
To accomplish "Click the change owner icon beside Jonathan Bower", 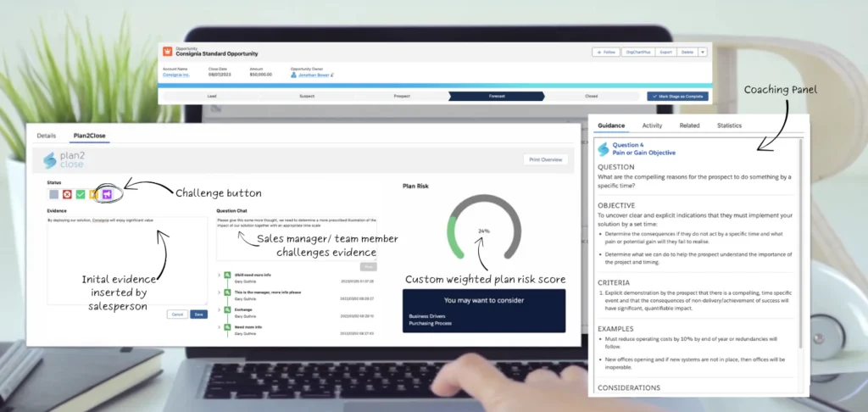I will [x=333, y=75].
